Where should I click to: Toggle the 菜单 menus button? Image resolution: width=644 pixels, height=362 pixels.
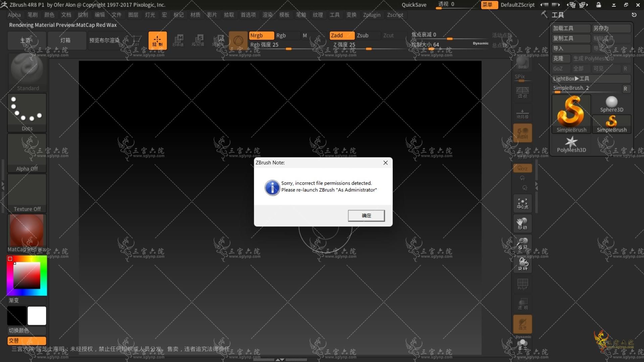click(489, 5)
